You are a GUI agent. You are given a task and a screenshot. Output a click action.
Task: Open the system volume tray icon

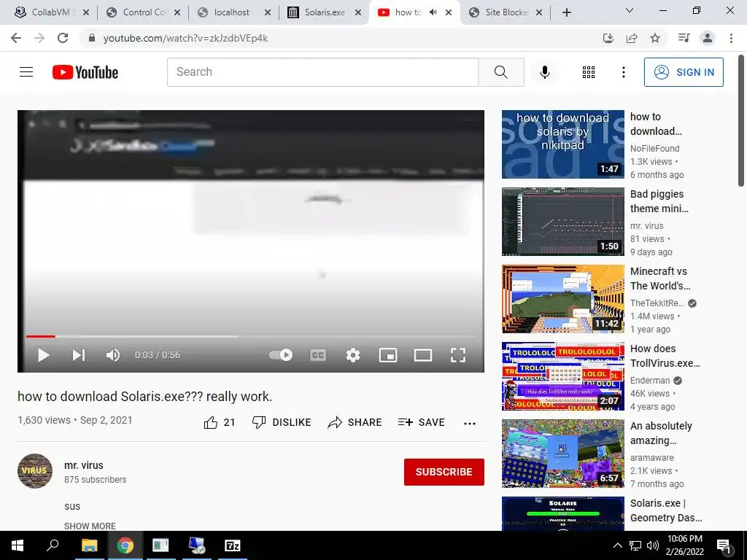click(653, 545)
